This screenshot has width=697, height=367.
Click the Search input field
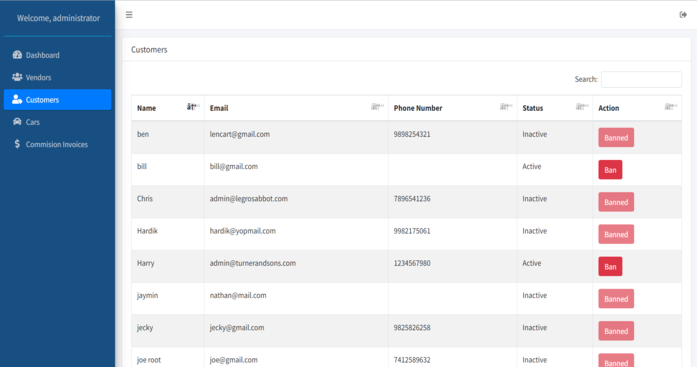641,80
